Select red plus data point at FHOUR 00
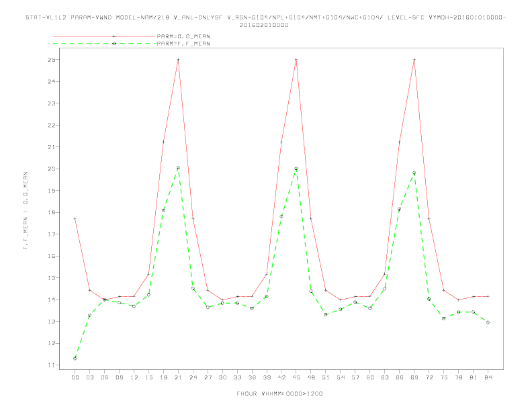 (75, 219)
